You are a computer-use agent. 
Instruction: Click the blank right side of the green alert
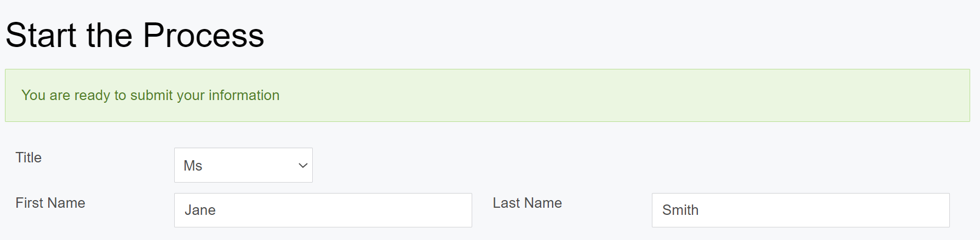pyautogui.click(x=822, y=95)
